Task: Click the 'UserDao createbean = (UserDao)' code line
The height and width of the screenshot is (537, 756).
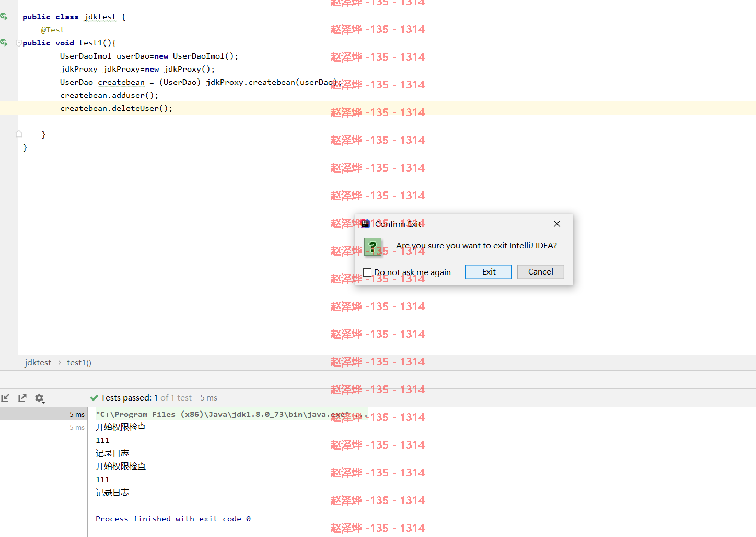Action: 201,82
